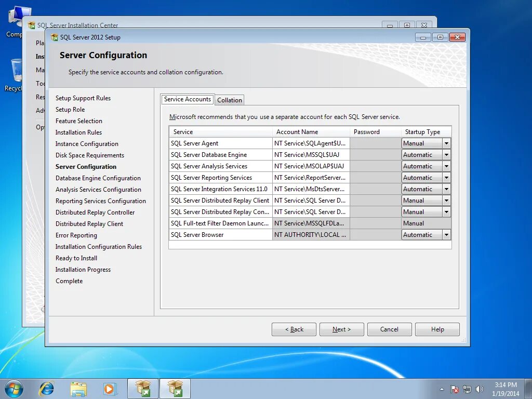Launch Internet Explorer from the taskbar
This screenshot has width=532, height=399.
tap(46, 389)
